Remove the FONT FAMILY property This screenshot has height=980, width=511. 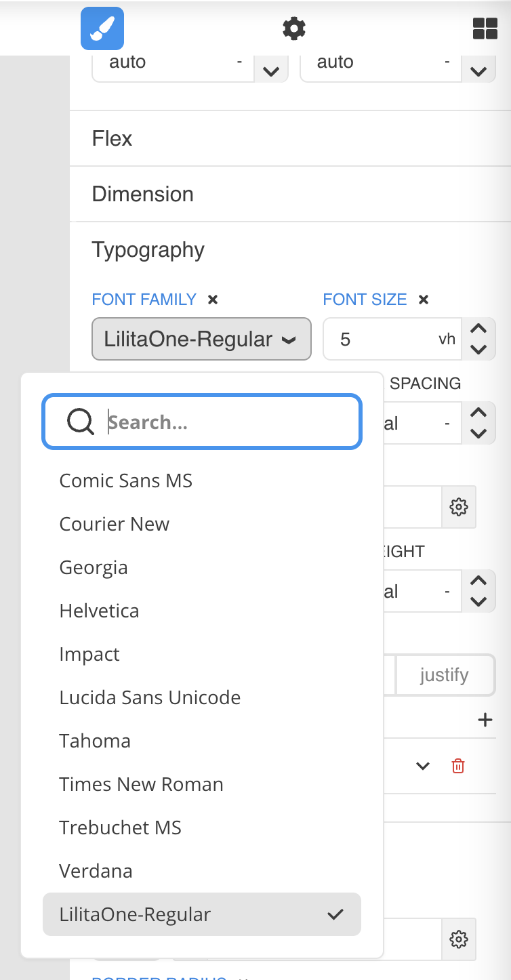click(211, 299)
